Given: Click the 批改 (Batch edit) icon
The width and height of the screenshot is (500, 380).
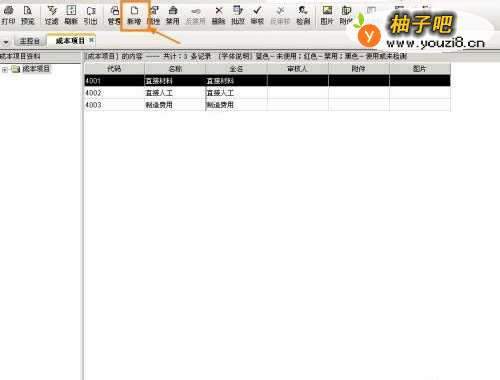Looking at the screenshot, I should pos(238,15).
